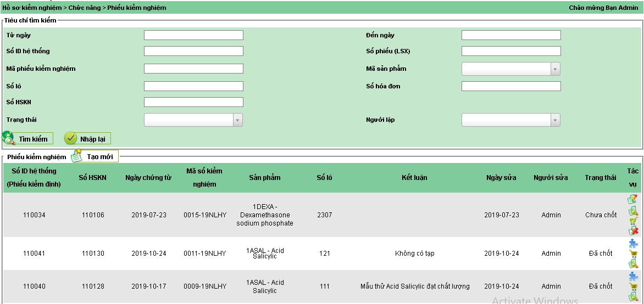Click the Mã phiếu kiểm nghiệm input field

click(x=193, y=69)
